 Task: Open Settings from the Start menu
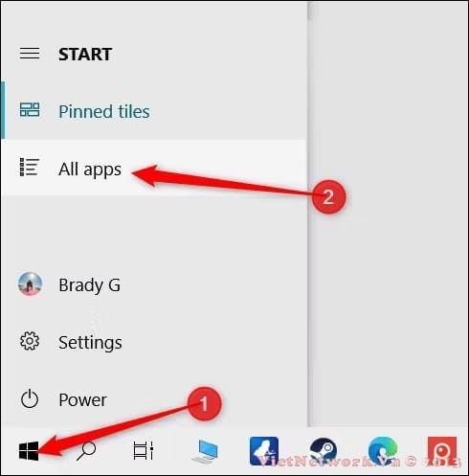coord(153,342)
